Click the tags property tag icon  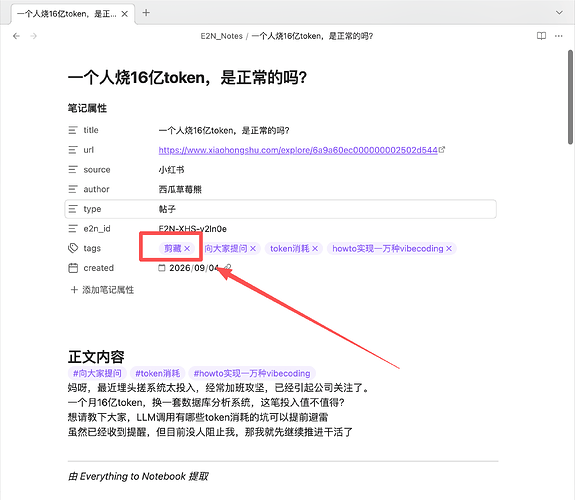73,248
